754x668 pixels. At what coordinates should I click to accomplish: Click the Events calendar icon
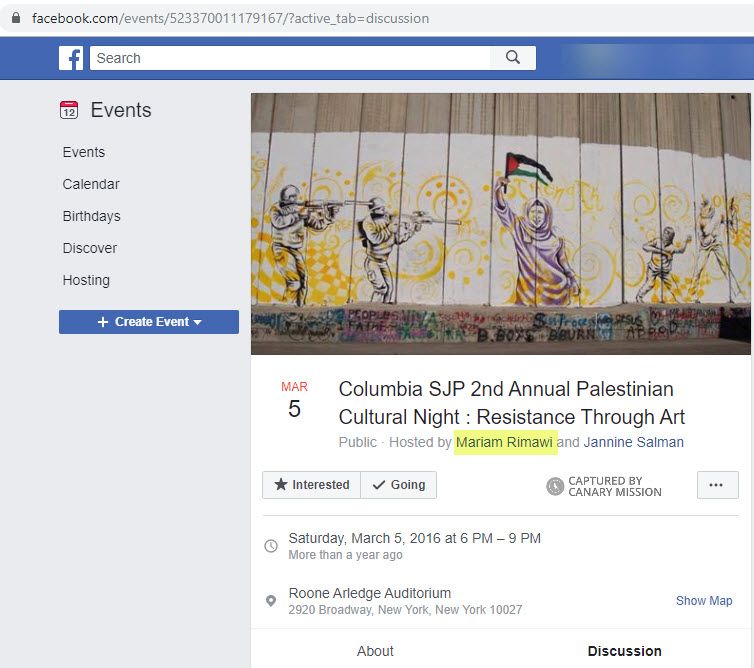tap(69, 110)
